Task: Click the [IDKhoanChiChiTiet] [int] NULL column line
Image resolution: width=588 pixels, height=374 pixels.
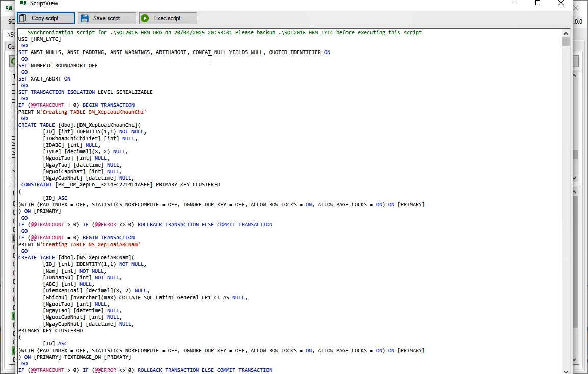Action: click(90, 139)
